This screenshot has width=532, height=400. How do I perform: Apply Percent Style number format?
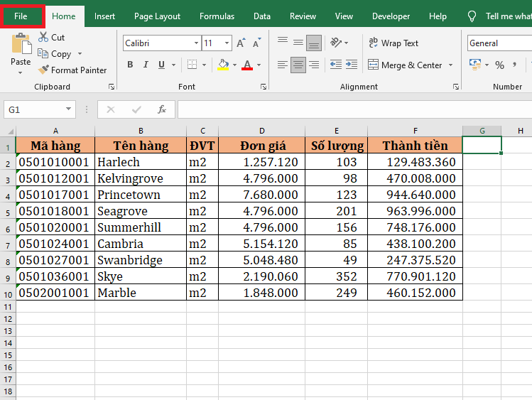point(499,65)
